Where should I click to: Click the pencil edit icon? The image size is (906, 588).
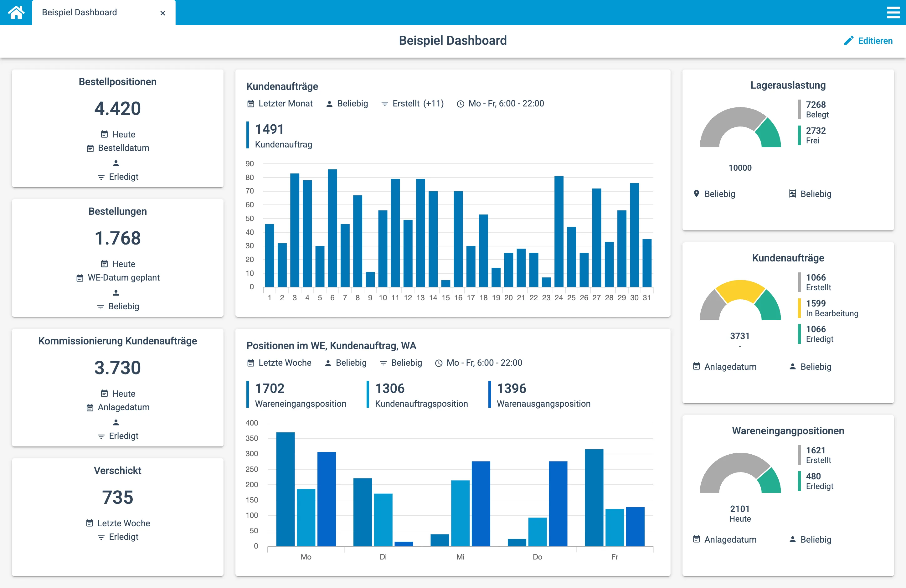848,41
